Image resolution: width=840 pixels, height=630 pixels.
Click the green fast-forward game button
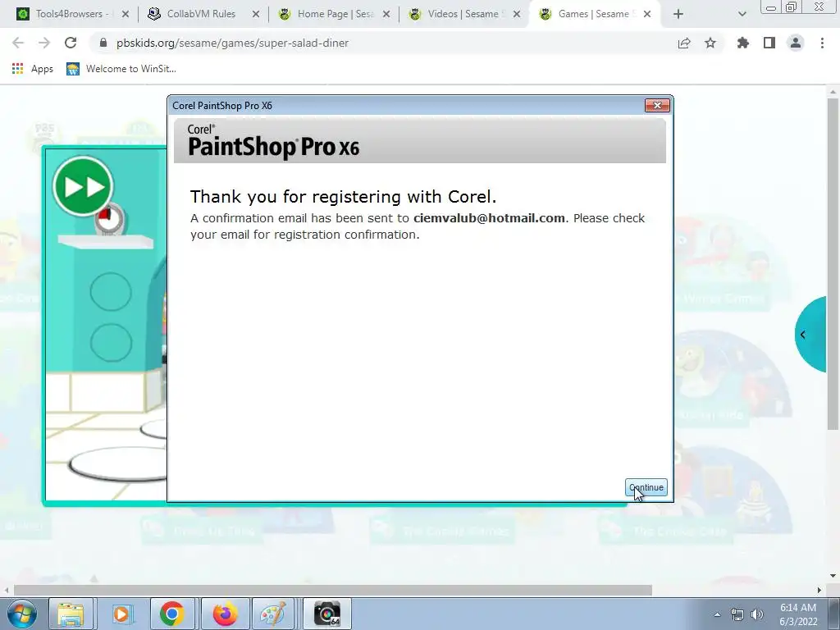(x=83, y=186)
